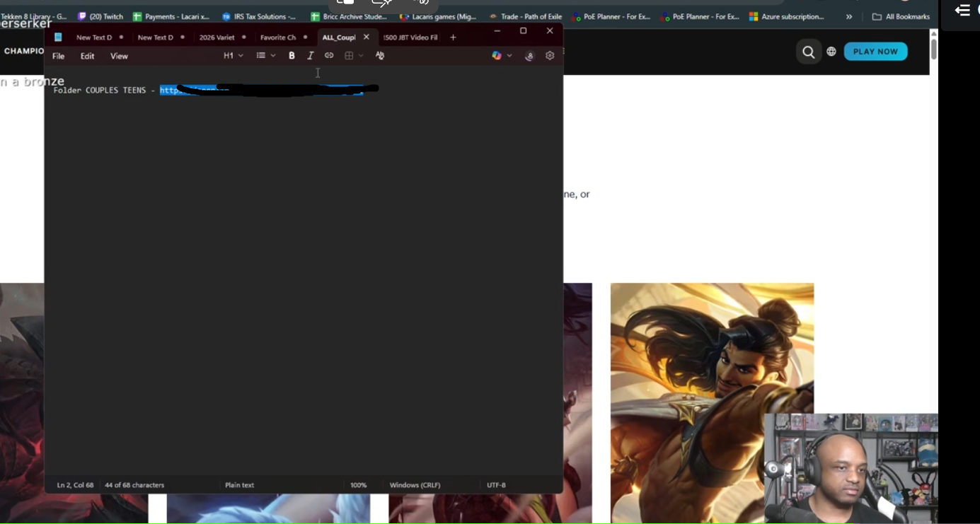Select the golden long-haired champion card image

(x=712, y=403)
